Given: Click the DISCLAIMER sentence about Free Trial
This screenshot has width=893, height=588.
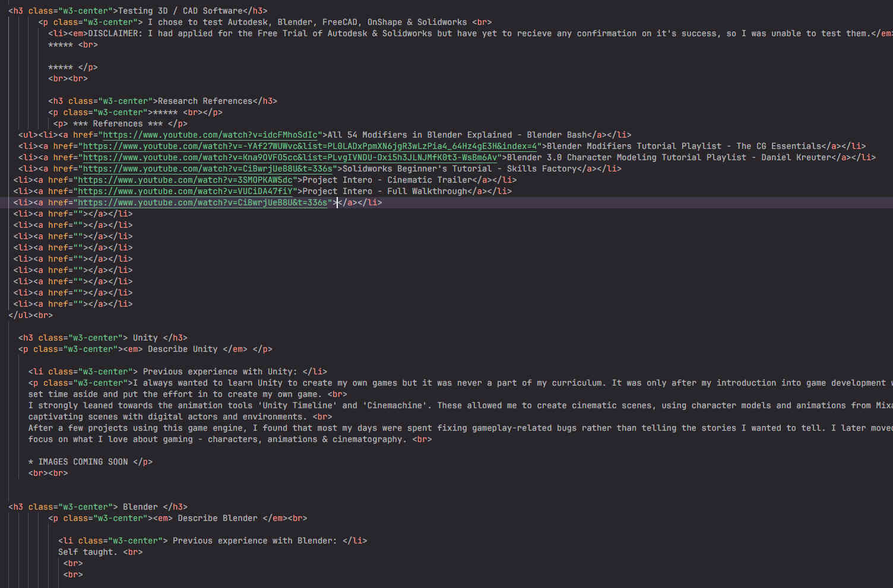Looking at the screenshot, I should click(478, 33).
